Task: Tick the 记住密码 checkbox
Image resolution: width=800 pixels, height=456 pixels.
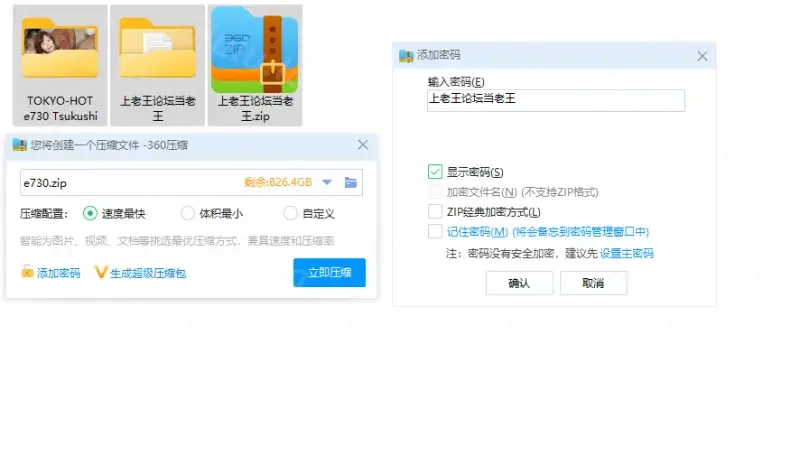Action: (x=435, y=231)
